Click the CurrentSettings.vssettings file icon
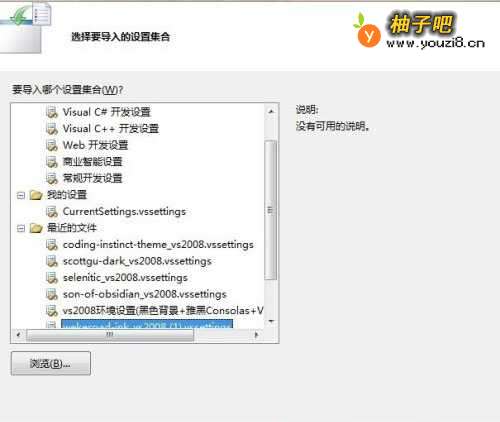This screenshot has height=422, width=500. click(52, 212)
